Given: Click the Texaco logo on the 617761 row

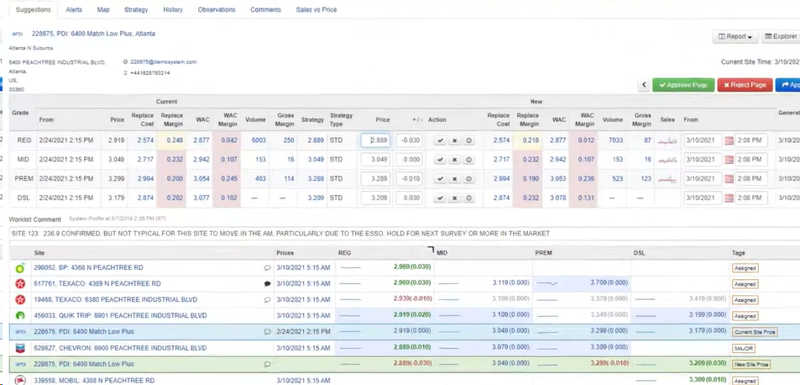Looking at the screenshot, I should tap(20, 284).
